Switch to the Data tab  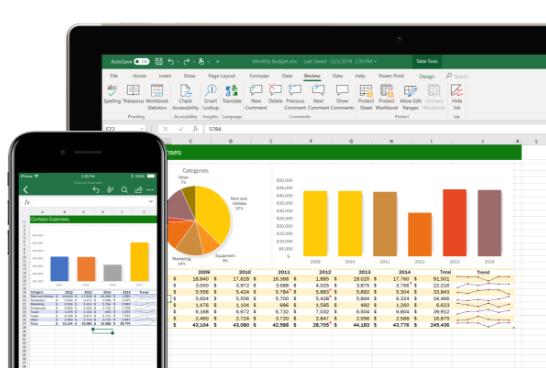[x=287, y=76]
